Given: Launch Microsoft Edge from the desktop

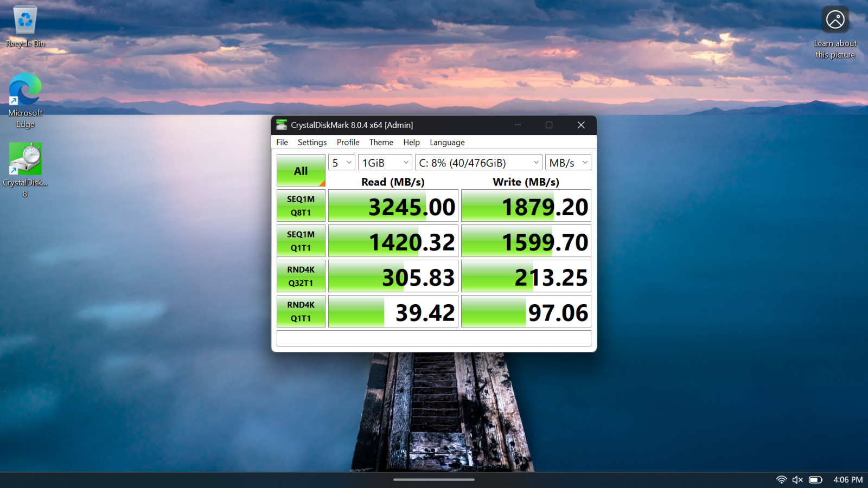Looking at the screenshot, I should click(x=25, y=100).
